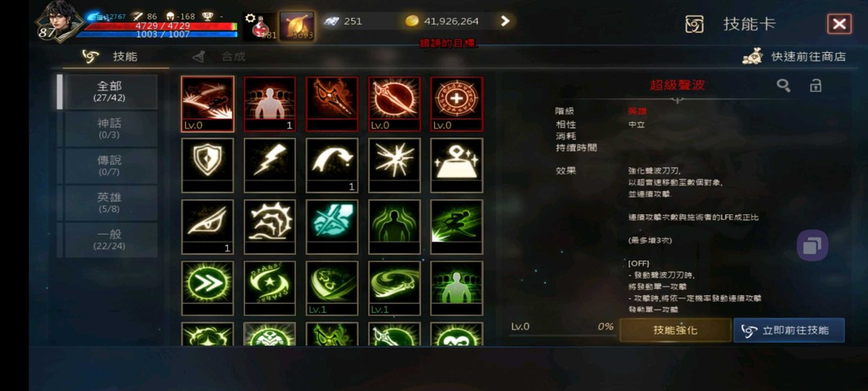868x391 pixels.
Task: Select the red circle plus skill card
Action: click(x=457, y=103)
